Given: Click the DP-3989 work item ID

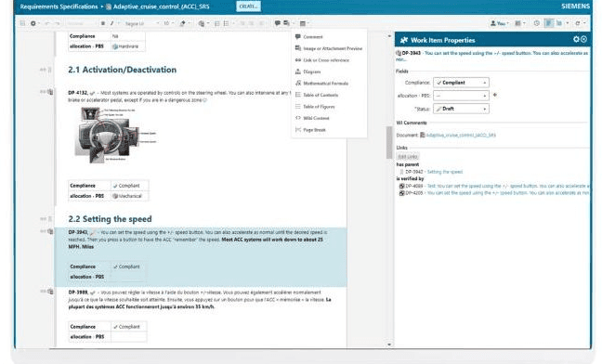Looking at the screenshot, I should pos(78,292).
